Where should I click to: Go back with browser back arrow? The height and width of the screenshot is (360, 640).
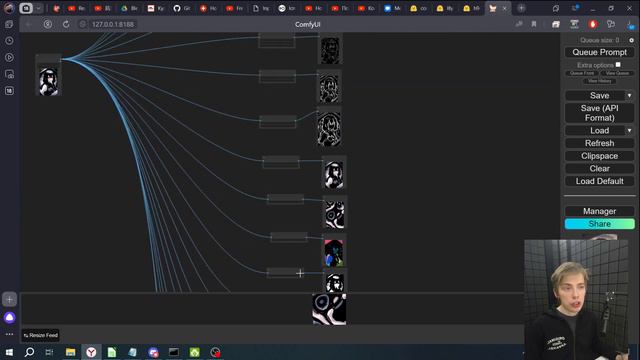[29, 24]
